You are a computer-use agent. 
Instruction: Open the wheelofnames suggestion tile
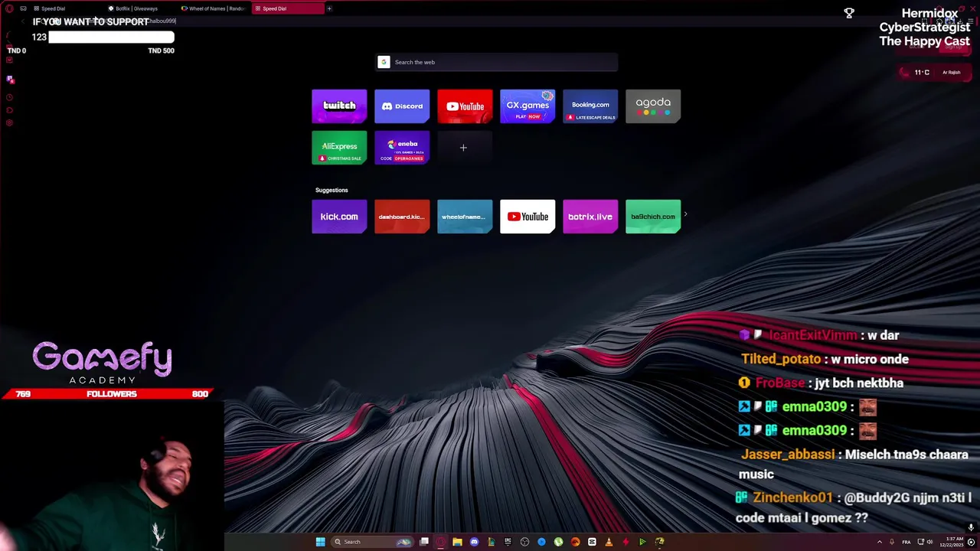465,217
